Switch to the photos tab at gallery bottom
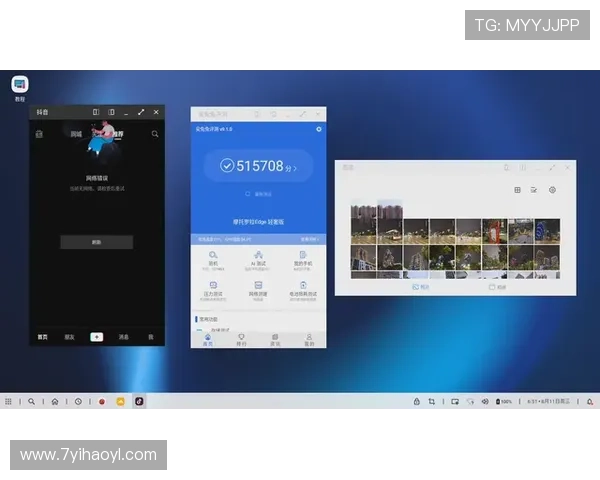Image resolution: width=600 pixels, height=480 pixels. pos(421,287)
